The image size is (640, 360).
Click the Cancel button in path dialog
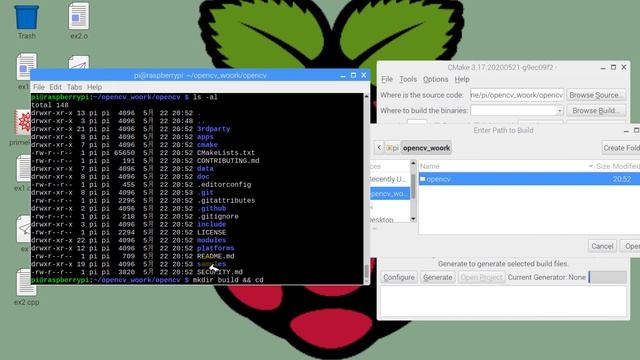pyautogui.click(x=602, y=246)
